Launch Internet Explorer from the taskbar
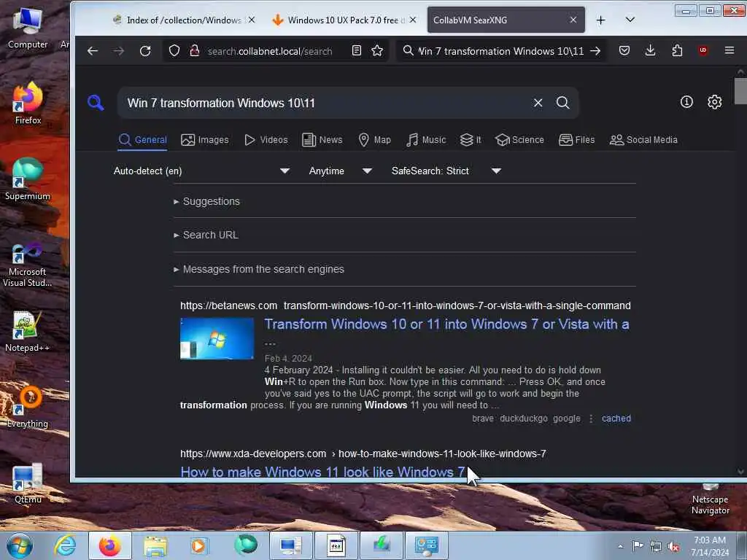747x560 pixels. coord(64,545)
